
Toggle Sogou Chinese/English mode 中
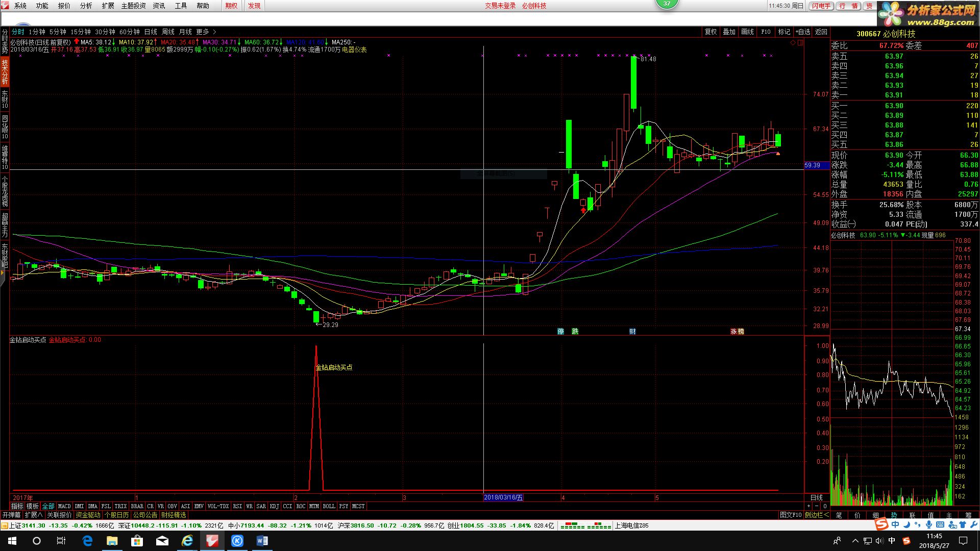(896, 524)
